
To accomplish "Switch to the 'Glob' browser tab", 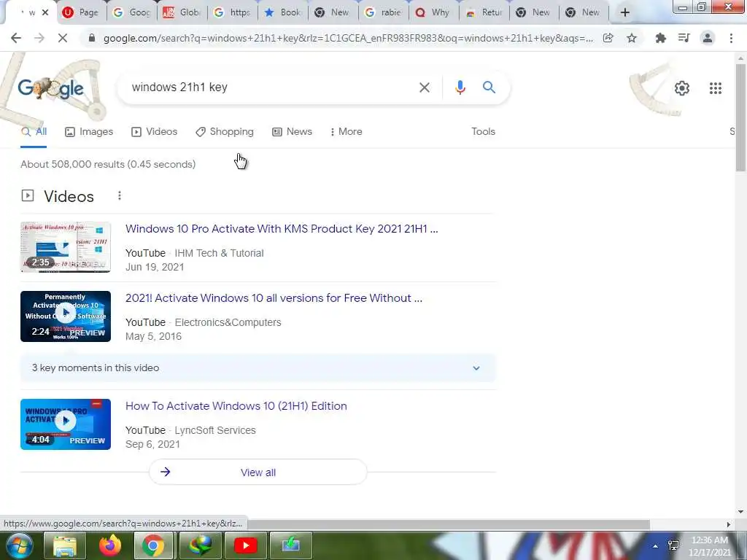I will coord(182,12).
